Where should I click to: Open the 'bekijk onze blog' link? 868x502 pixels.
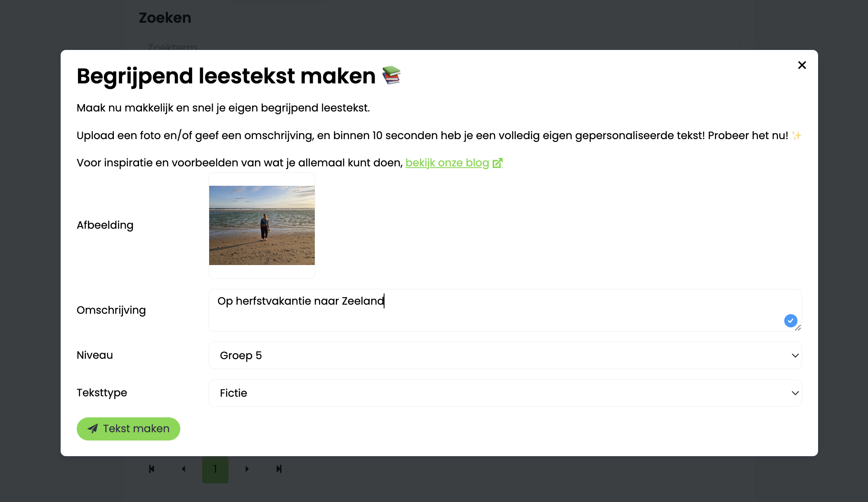pos(447,163)
